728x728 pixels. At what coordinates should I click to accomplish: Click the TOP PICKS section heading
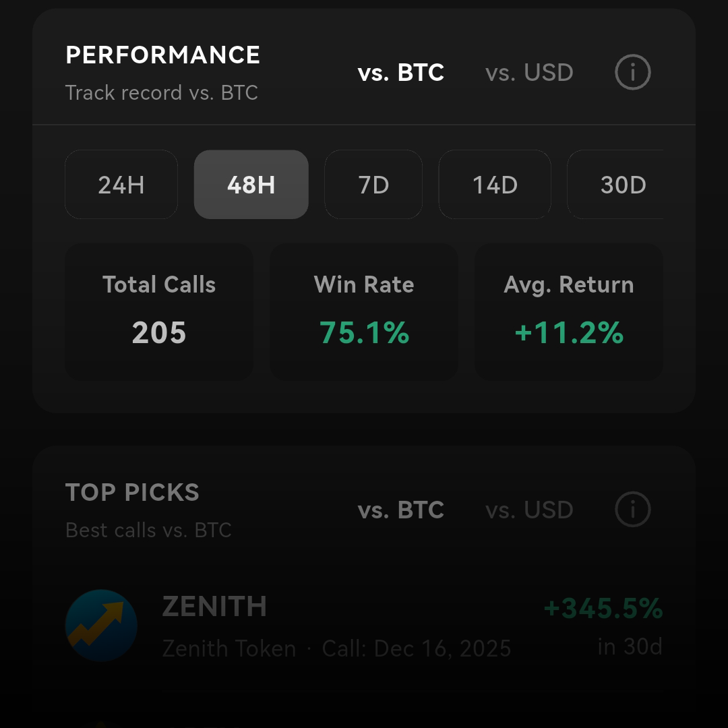coord(132,493)
